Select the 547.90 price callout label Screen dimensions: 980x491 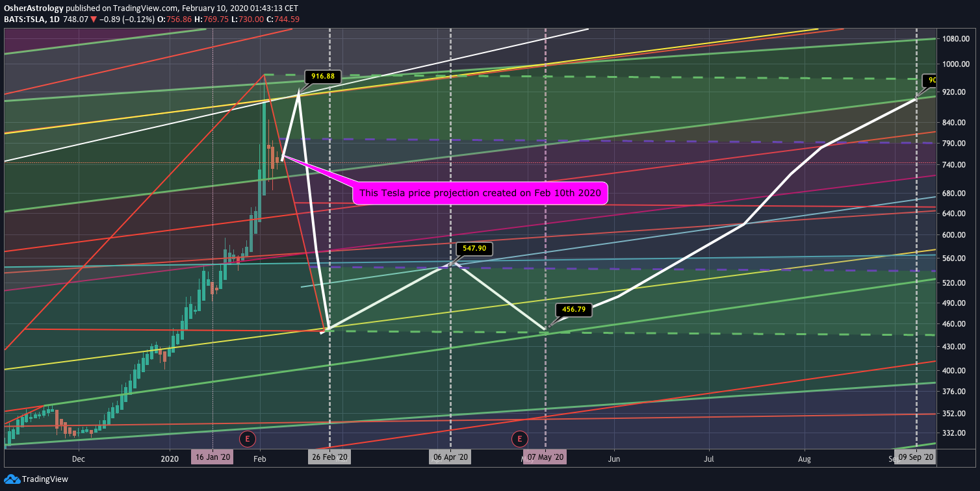[474, 248]
